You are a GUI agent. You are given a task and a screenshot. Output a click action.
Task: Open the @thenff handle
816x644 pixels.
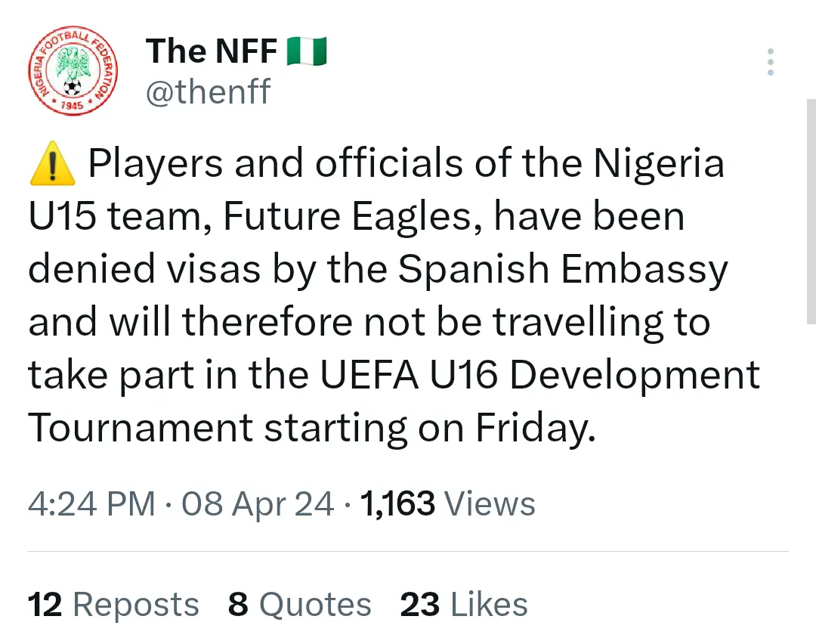(x=208, y=92)
